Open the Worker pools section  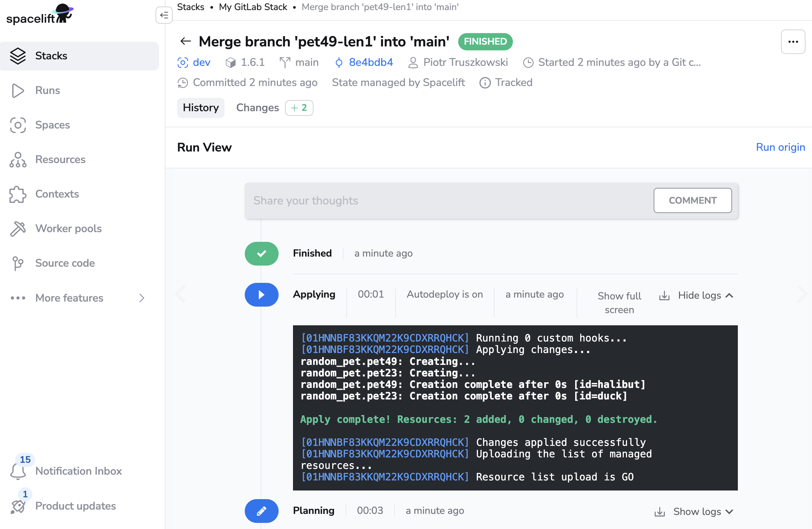click(68, 229)
